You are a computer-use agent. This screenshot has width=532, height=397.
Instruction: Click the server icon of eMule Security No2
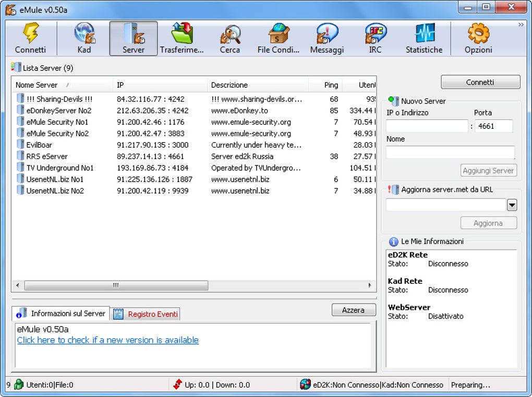tap(20, 134)
